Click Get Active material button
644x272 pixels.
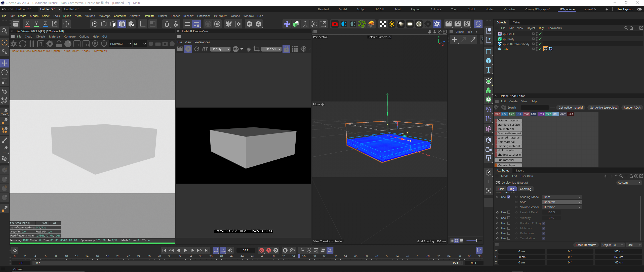pos(571,108)
